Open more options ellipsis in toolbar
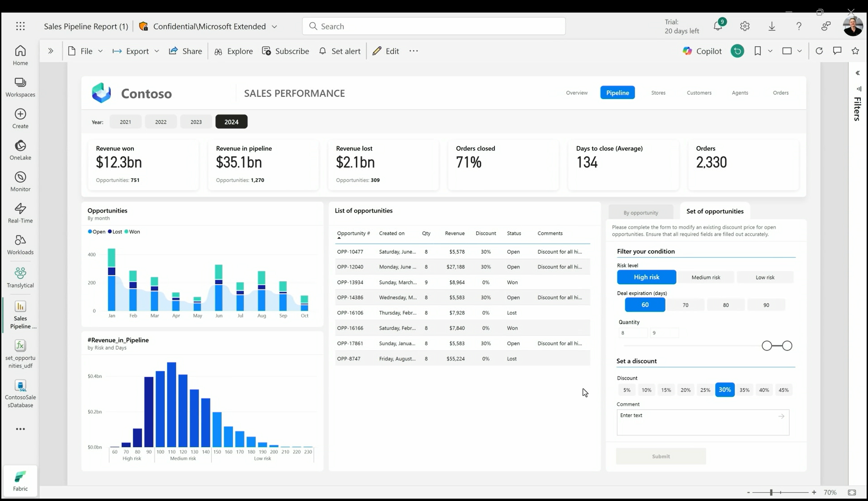Image resolution: width=868 pixels, height=501 pixels. (x=413, y=51)
